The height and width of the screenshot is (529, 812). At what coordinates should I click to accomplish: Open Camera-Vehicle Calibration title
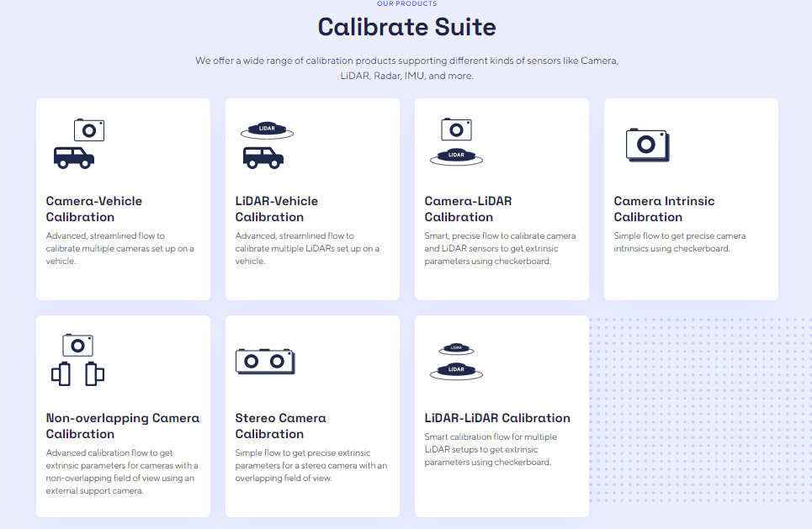pyautogui.click(x=93, y=209)
